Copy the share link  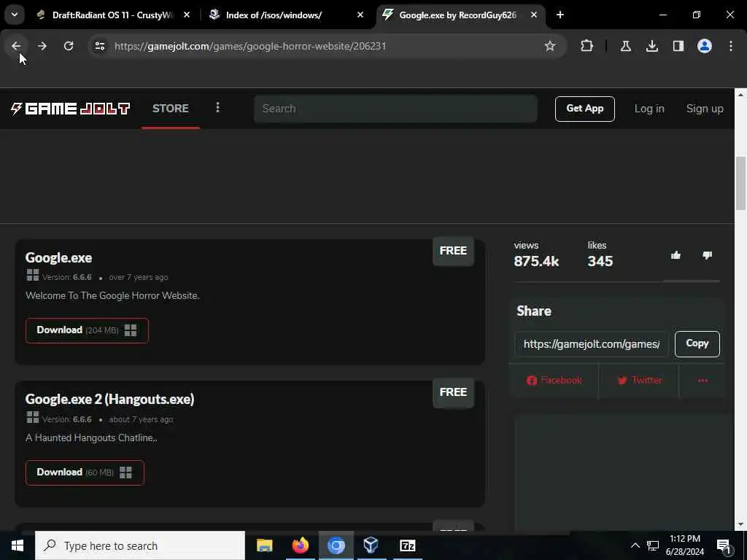pyautogui.click(x=697, y=344)
